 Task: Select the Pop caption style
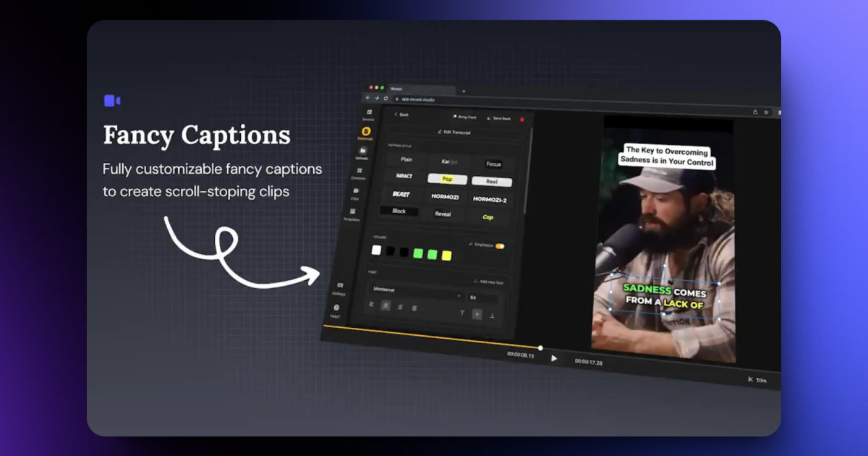click(x=447, y=178)
